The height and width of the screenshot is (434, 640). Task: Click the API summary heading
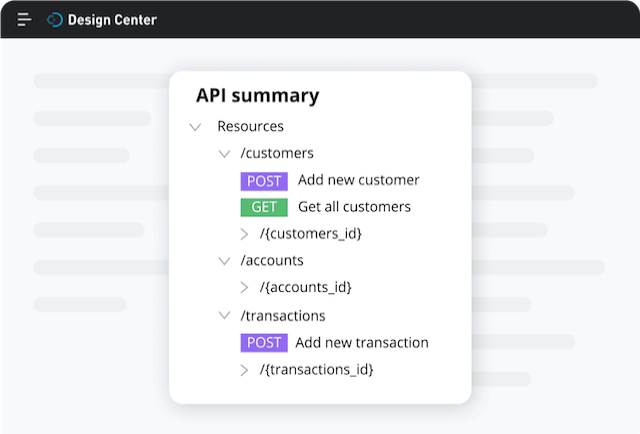[x=258, y=96]
